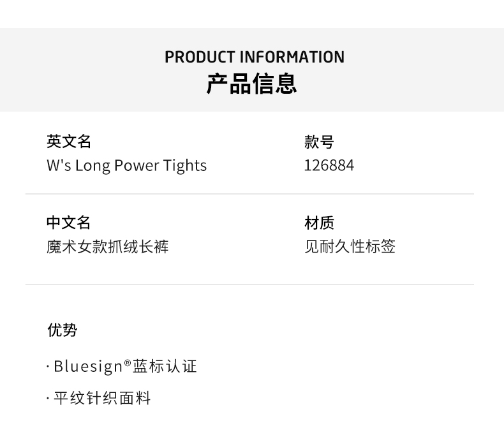The height and width of the screenshot is (428, 504).
Task: Click the 魔术女款抓绒长裤 product name
Action: click(x=107, y=246)
